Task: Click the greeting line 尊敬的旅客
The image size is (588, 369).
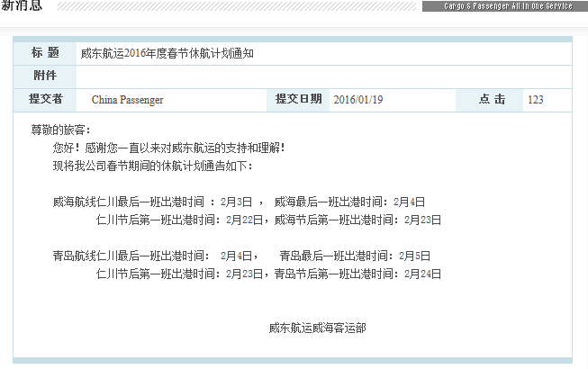Action: [60, 130]
